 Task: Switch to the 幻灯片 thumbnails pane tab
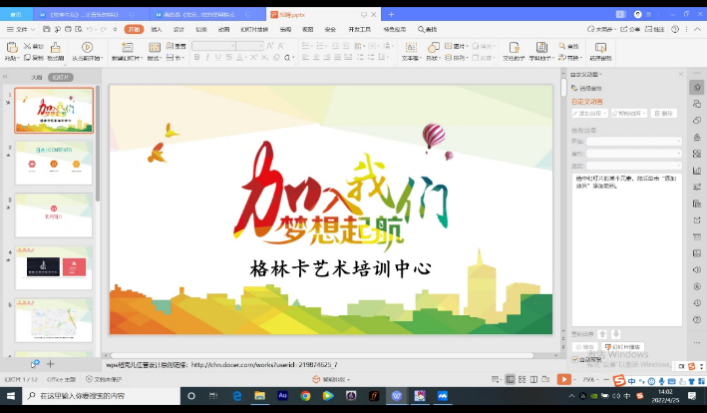point(61,76)
